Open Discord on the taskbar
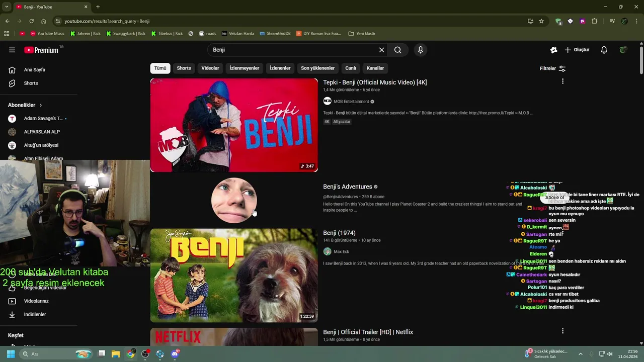 (175, 354)
